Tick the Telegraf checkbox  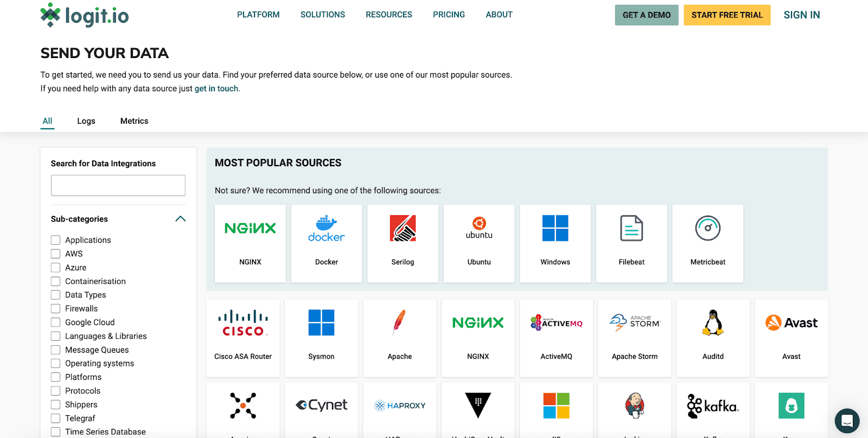[x=55, y=418]
